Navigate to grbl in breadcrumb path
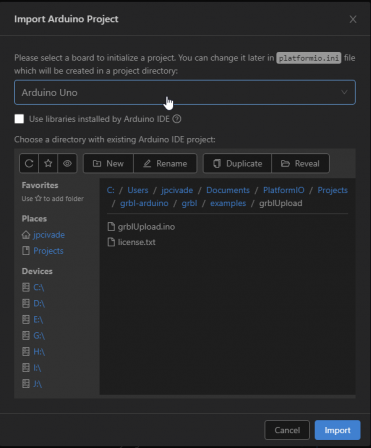The width and height of the screenshot is (371, 448). (x=189, y=203)
